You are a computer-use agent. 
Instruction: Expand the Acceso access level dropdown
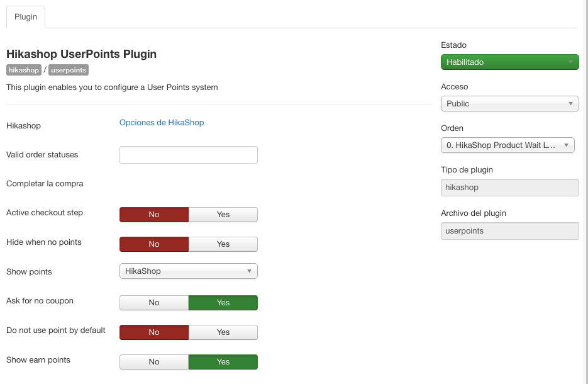click(509, 103)
